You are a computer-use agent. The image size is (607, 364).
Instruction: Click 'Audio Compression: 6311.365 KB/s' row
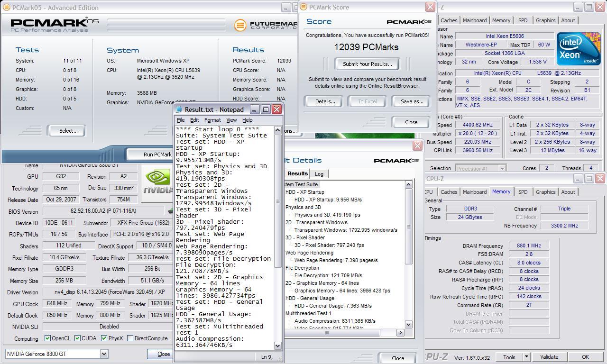(x=335, y=321)
